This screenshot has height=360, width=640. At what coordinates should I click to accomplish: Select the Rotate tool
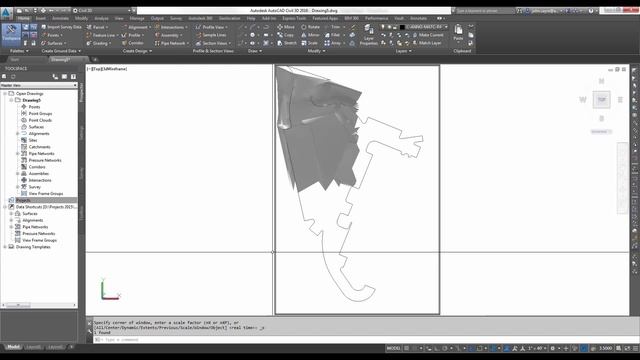click(x=311, y=27)
